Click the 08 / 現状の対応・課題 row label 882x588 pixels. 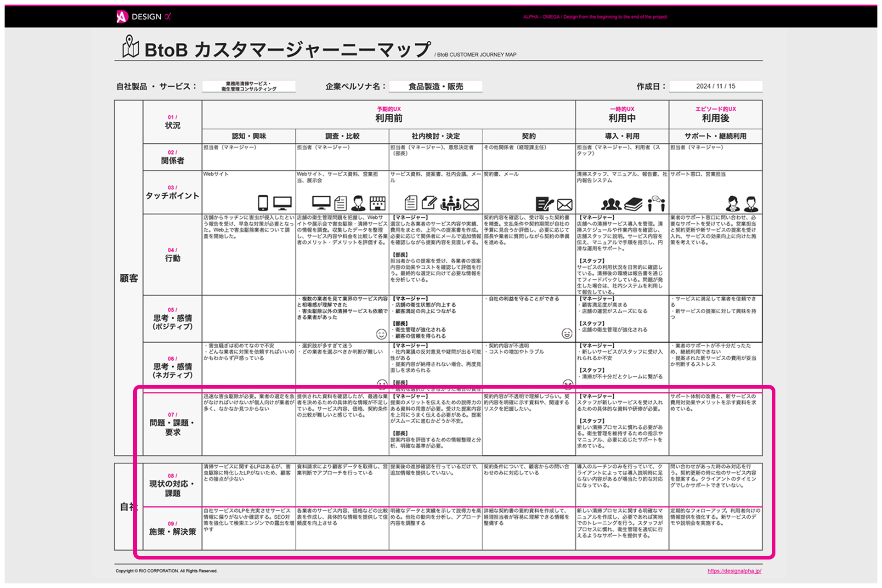(x=172, y=485)
